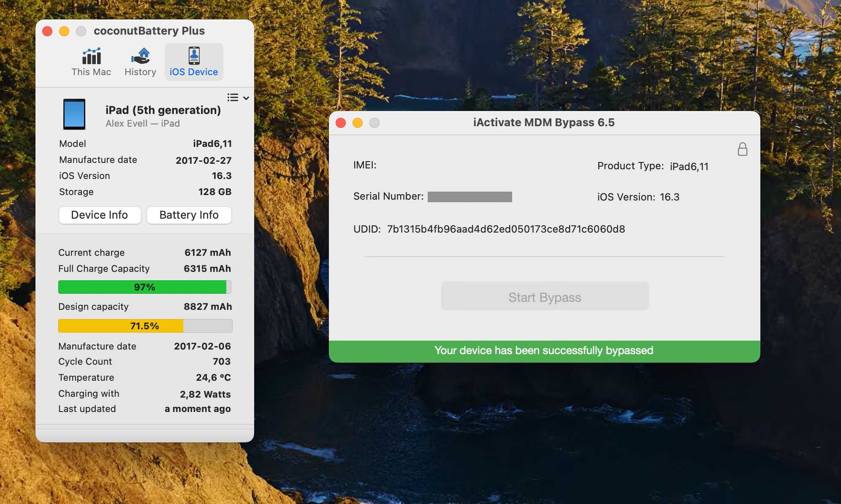Click the 16.3 iOS Version value in coconutBattery
This screenshot has height=504, width=841.
click(x=222, y=176)
